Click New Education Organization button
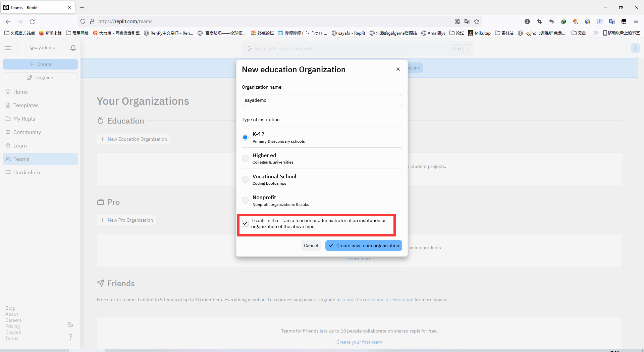The height and width of the screenshot is (352, 644). pyautogui.click(x=133, y=139)
